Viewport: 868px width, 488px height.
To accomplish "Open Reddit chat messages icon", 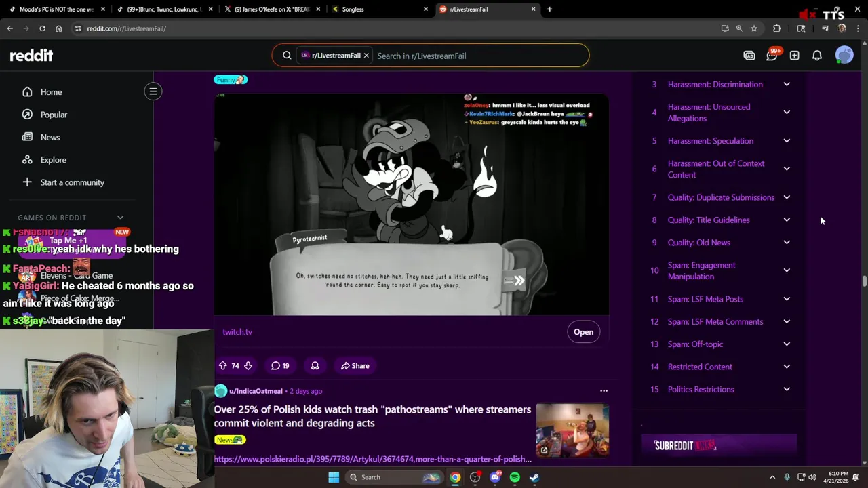I will (x=772, y=56).
